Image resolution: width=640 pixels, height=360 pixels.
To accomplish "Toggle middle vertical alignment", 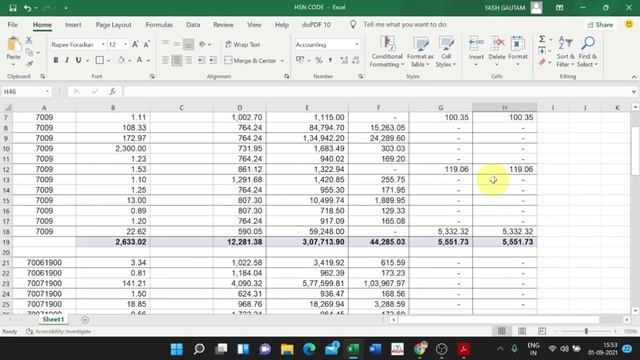I will pos(177,44).
